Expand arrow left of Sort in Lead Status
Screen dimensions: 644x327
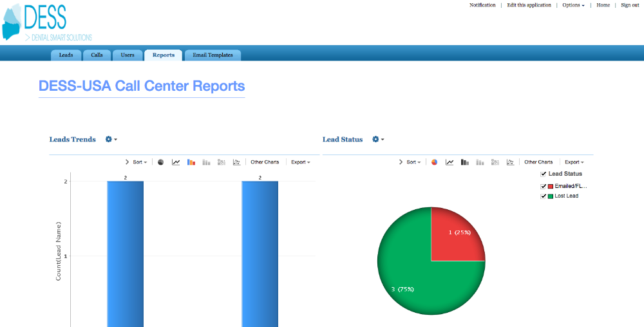[x=401, y=162]
